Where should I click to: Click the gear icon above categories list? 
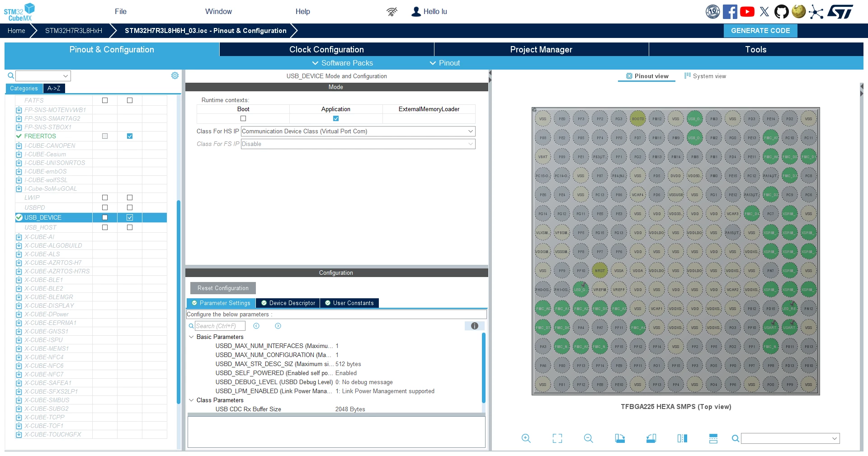[175, 75]
